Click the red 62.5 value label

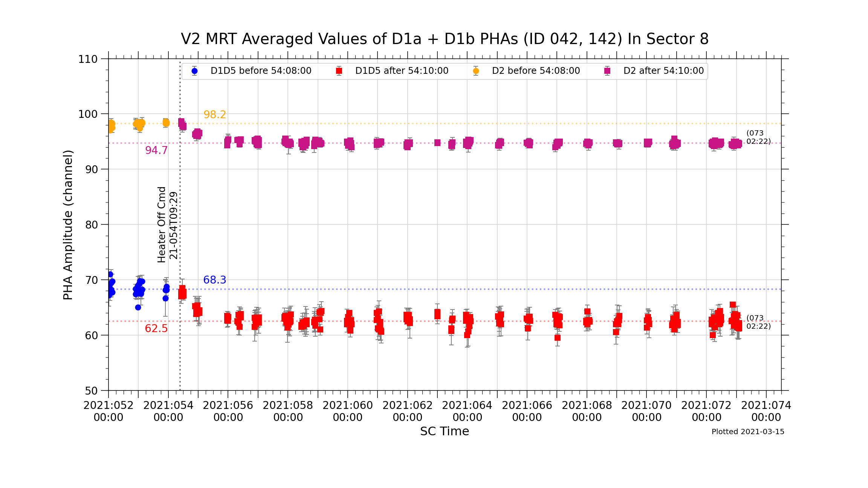(156, 329)
